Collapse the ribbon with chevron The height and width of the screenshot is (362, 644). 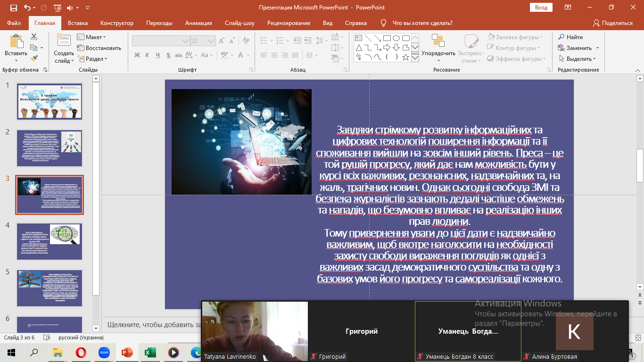637,70
